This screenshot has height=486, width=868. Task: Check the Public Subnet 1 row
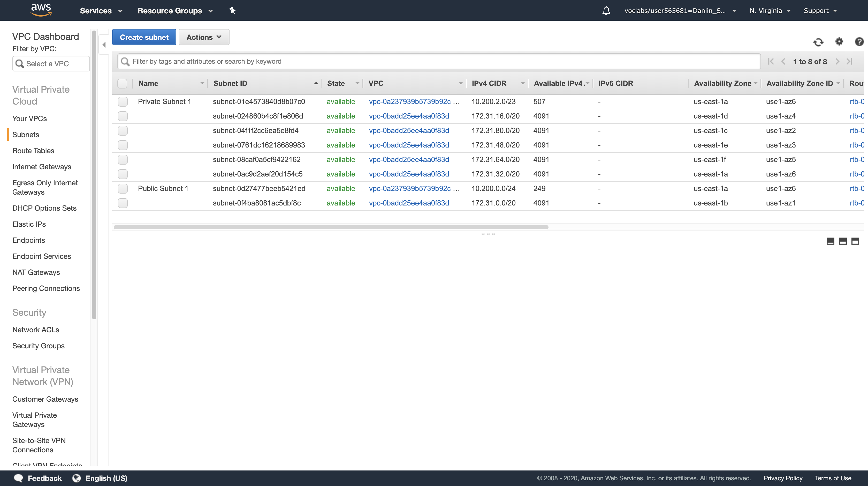coord(123,189)
